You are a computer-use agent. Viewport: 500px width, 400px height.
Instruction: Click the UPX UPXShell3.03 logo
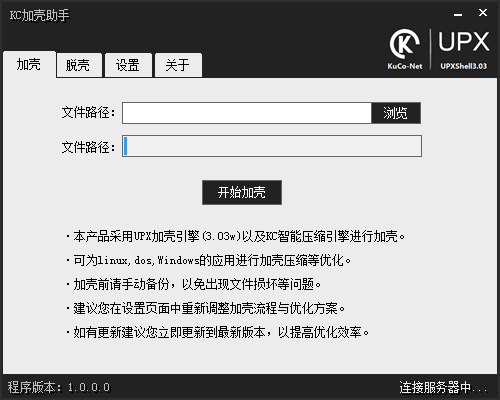(x=463, y=50)
